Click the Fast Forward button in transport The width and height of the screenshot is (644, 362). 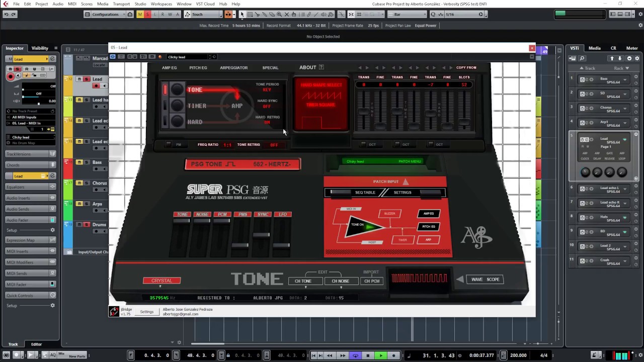[x=342, y=355]
